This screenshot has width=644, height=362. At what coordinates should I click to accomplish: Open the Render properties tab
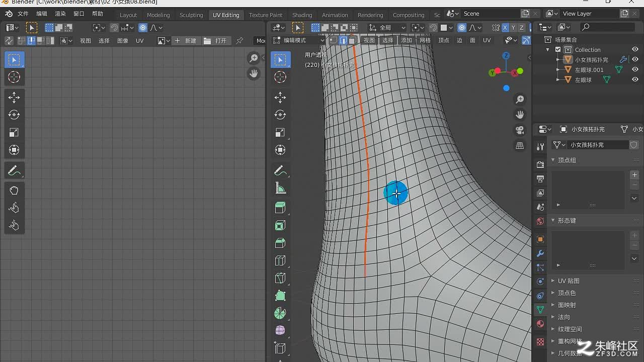[540, 164]
